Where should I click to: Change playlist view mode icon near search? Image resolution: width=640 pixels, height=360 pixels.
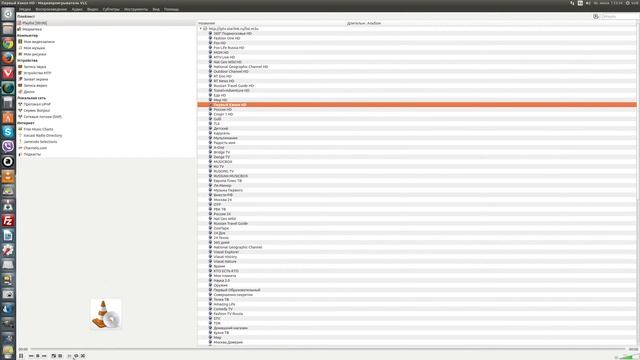pyautogui.click(x=596, y=16)
